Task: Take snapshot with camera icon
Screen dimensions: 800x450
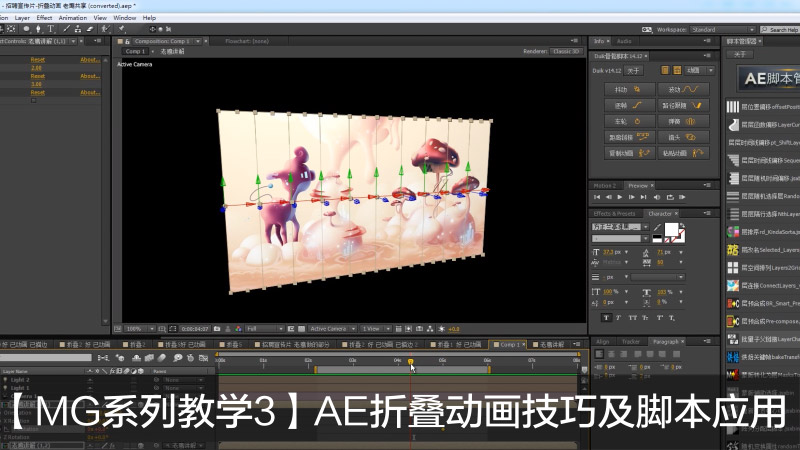Action: [217, 329]
